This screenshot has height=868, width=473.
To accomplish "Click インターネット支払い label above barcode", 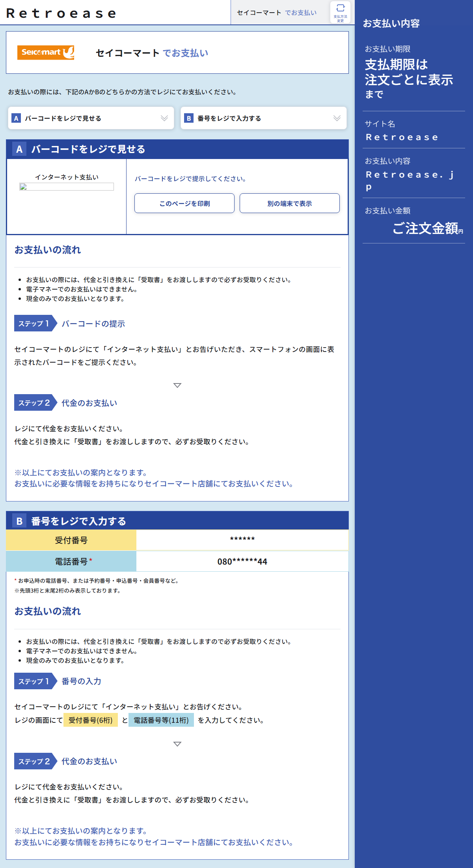I will coord(67,177).
